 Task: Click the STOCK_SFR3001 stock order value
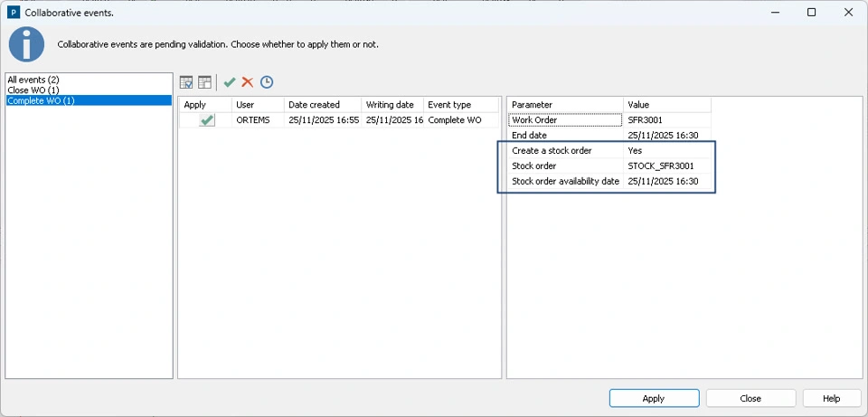(661, 166)
